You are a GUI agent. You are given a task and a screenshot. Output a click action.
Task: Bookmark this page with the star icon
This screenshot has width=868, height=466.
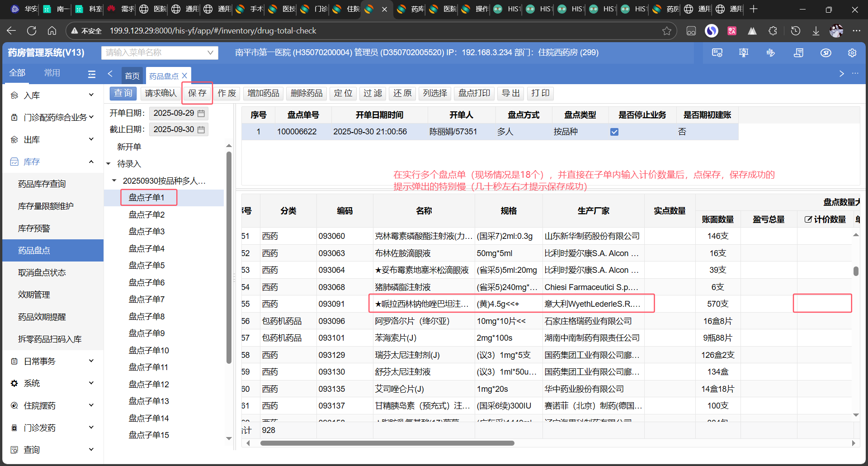click(667, 31)
